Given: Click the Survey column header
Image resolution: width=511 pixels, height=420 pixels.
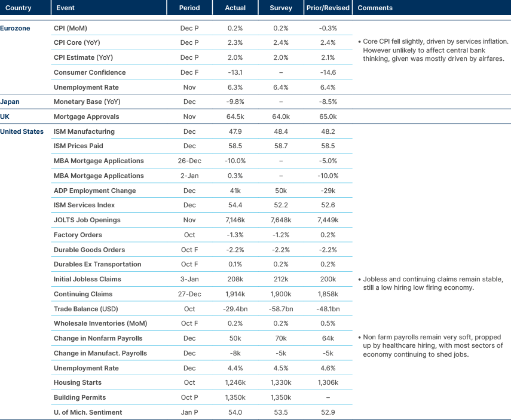Looking at the screenshot, I should point(281,8).
